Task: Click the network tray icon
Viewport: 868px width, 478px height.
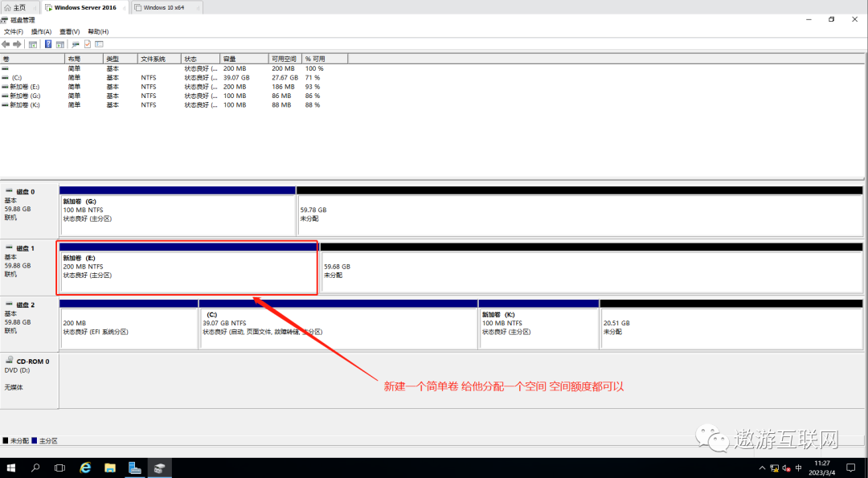Action: (775, 468)
